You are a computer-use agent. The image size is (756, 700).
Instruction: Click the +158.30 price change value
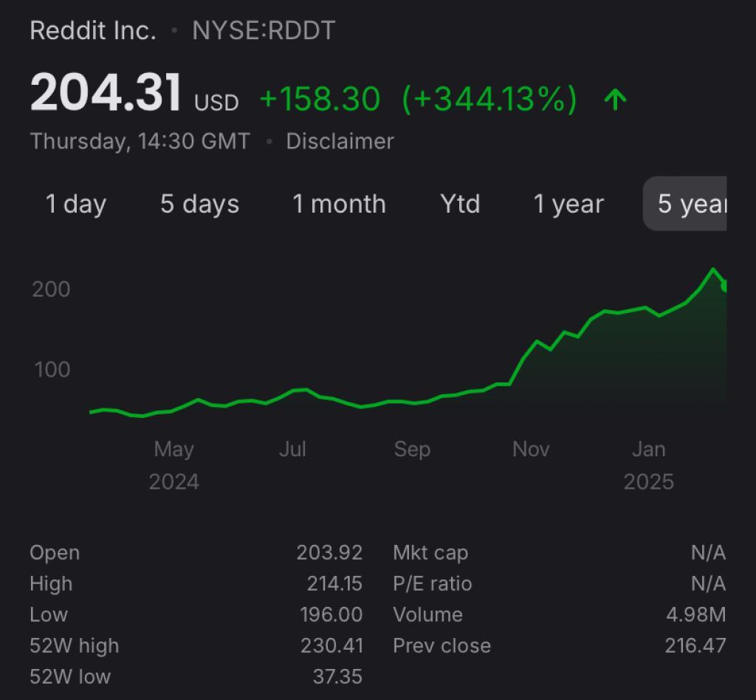[x=320, y=99]
